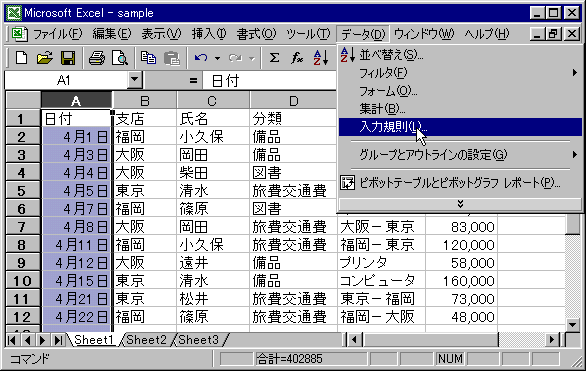Screen dimensions: 586x371
Task: Click the equals Edit Formula button
Action: tap(193, 80)
